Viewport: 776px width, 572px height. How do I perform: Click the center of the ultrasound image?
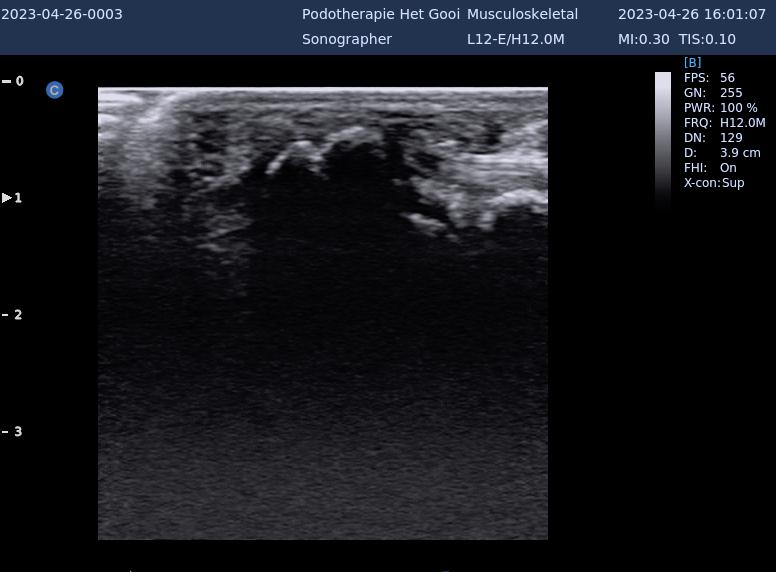point(323,314)
